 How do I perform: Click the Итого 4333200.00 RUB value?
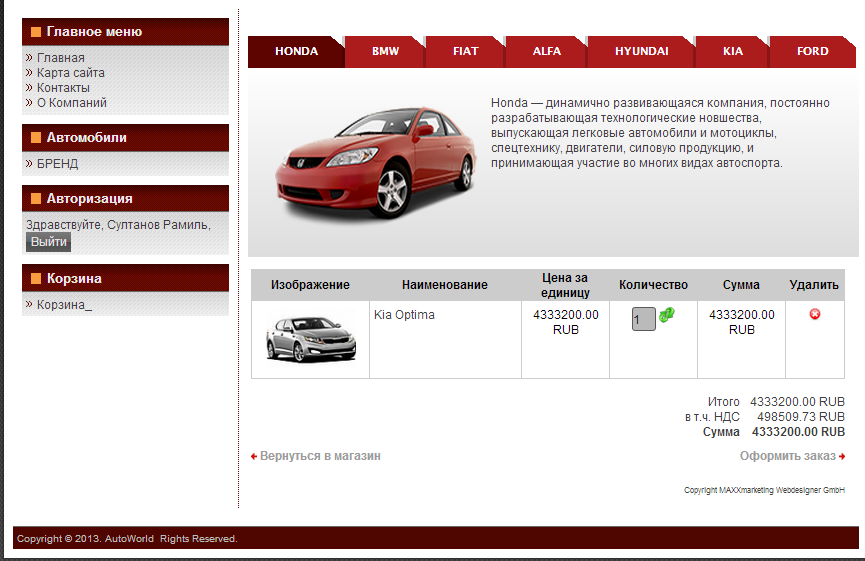pos(797,402)
